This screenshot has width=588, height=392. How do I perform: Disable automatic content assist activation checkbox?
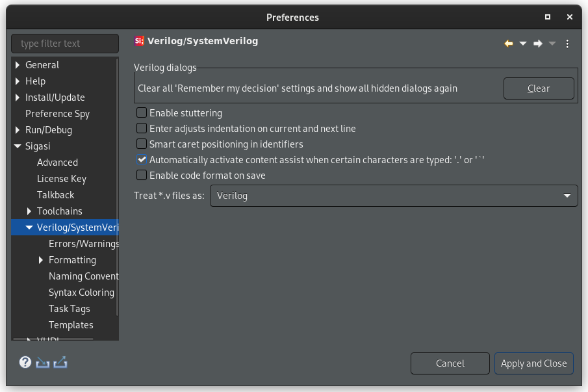point(142,160)
